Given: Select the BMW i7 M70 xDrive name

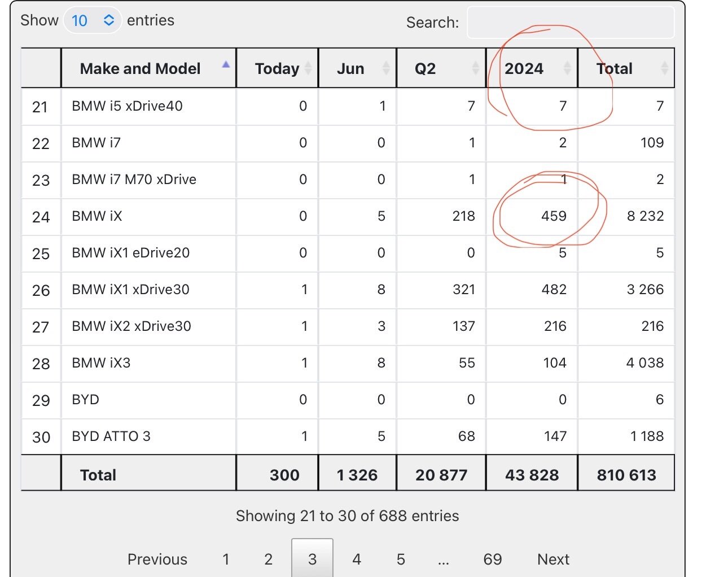Looking at the screenshot, I should click(x=134, y=180).
